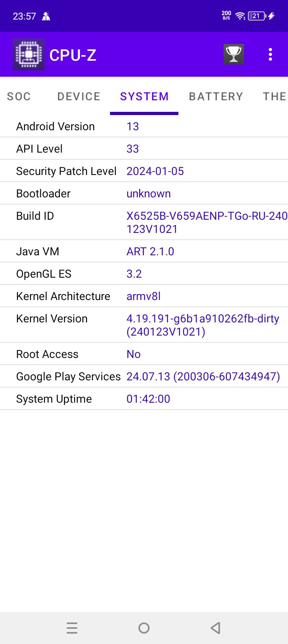Open the trophy benchmark icon

pos(234,54)
